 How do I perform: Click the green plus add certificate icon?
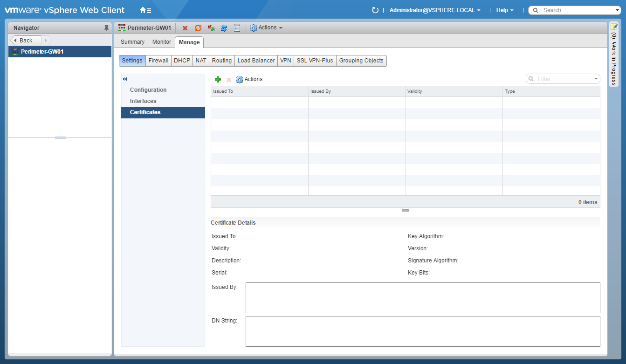(218, 80)
